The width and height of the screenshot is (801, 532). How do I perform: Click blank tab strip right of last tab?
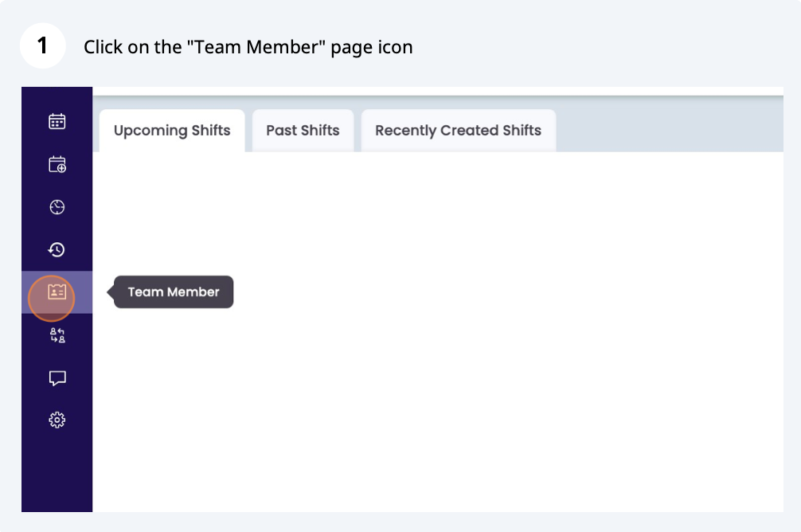click(669, 131)
